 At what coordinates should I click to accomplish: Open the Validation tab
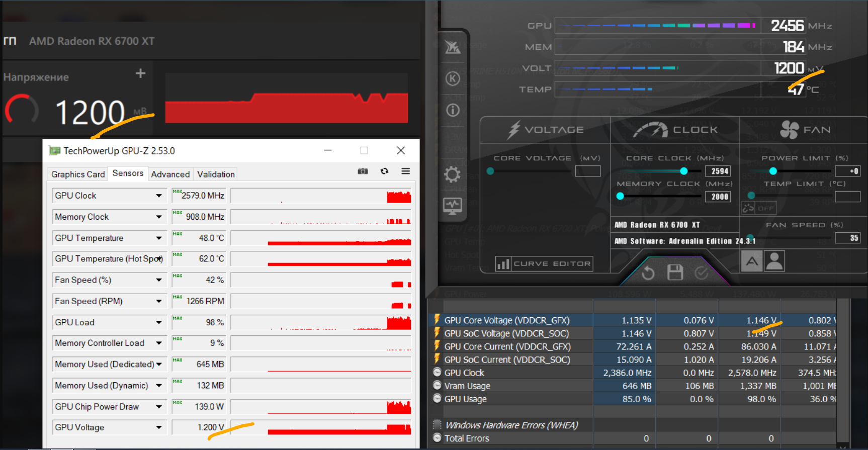point(216,174)
